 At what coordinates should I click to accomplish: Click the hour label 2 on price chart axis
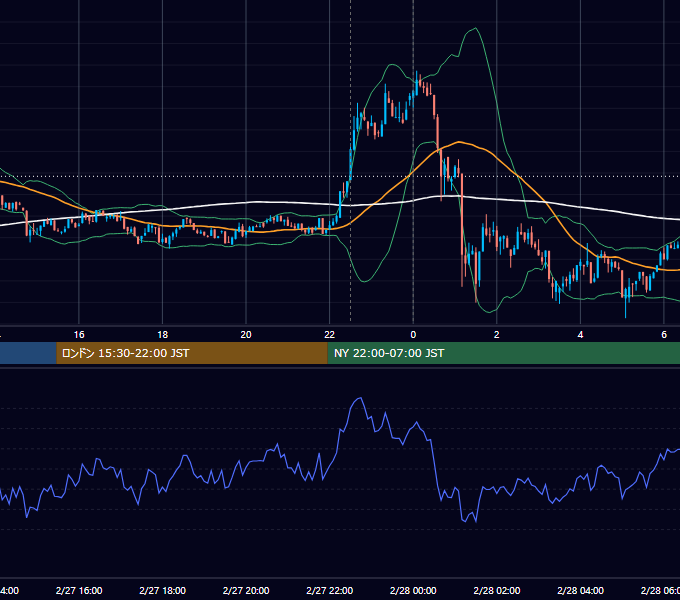[497, 335]
